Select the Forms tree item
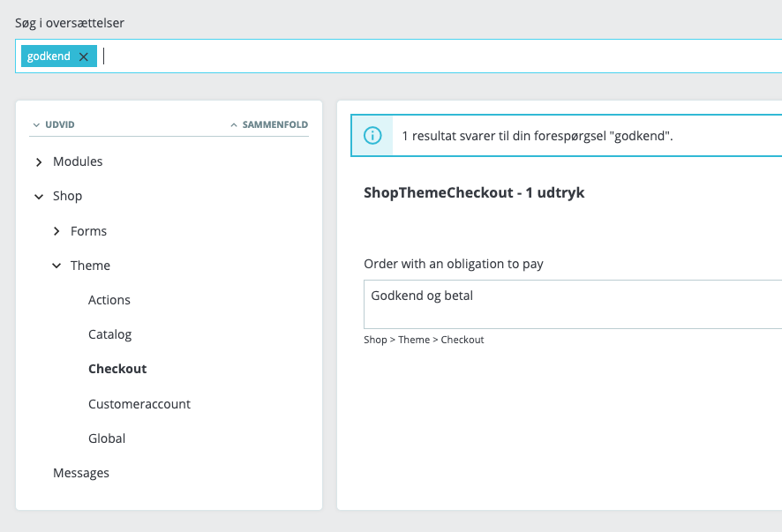 (88, 231)
